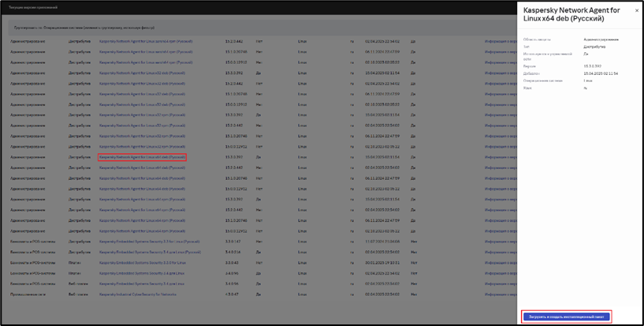Open Network Agent x32 rpm version 15.0.0.12912
Viewport: 644px width, 326px height.
[142, 148]
